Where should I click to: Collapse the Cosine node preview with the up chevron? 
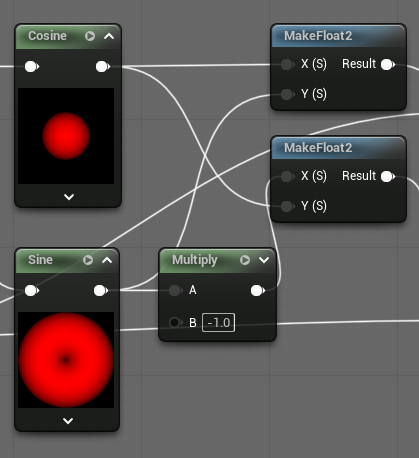[109, 36]
